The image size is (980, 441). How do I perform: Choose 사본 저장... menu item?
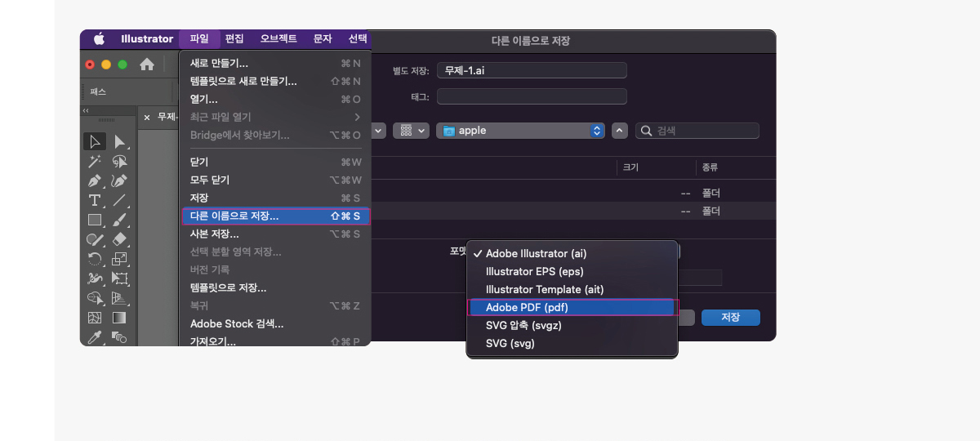[275, 234]
